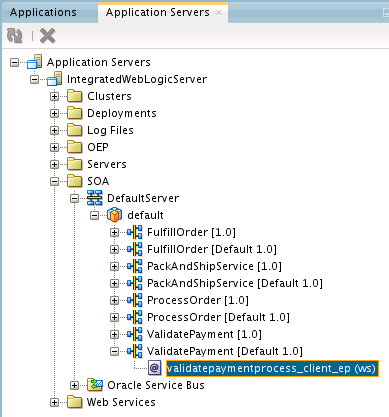Expand ValidatePayment [1.0] composite
389x417 pixels.
click(x=114, y=334)
